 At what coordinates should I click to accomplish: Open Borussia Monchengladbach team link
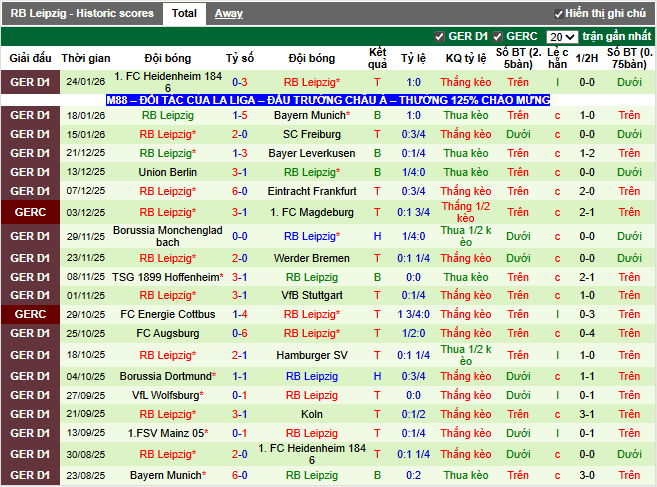[x=168, y=236]
